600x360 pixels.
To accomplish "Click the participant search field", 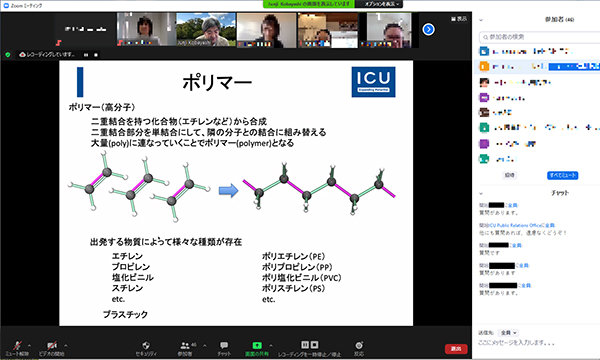I will 540,37.
